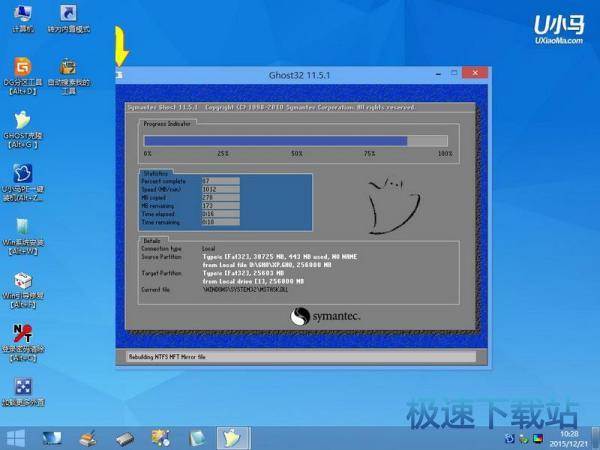The width and height of the screenshot is (600, 450).
Task: Click the Connection type 'Local' text
Action: (209, 249)
